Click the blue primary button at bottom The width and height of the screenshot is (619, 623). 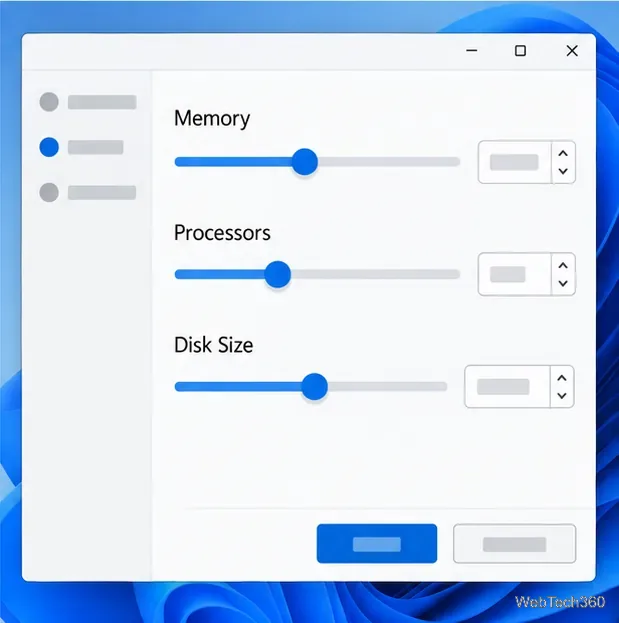[377, 544]
